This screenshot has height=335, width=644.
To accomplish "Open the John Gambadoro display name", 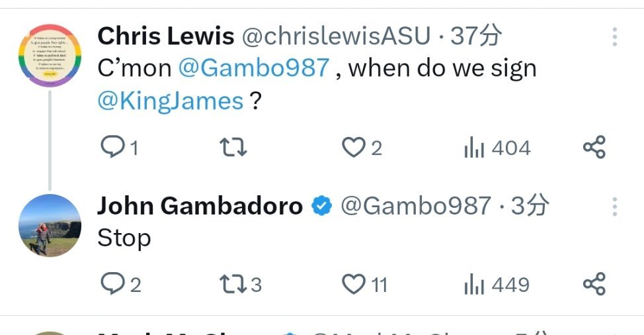I will 200,205.
